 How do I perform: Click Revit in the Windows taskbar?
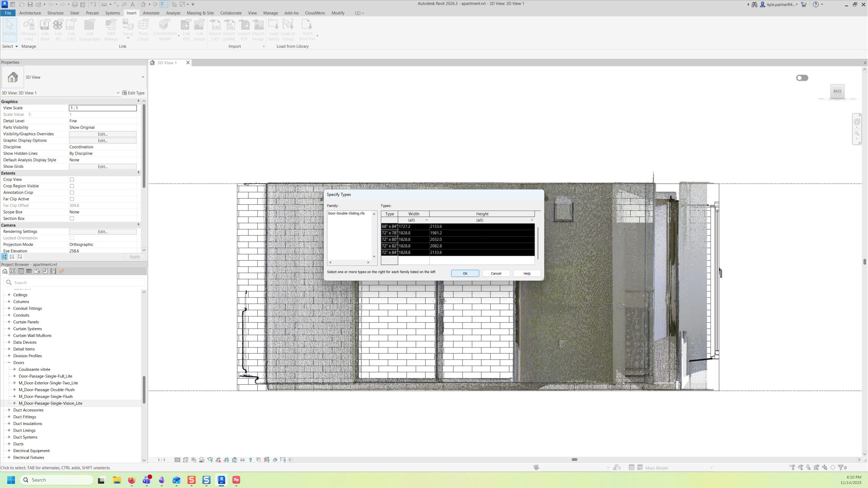[x=221, y=480]
